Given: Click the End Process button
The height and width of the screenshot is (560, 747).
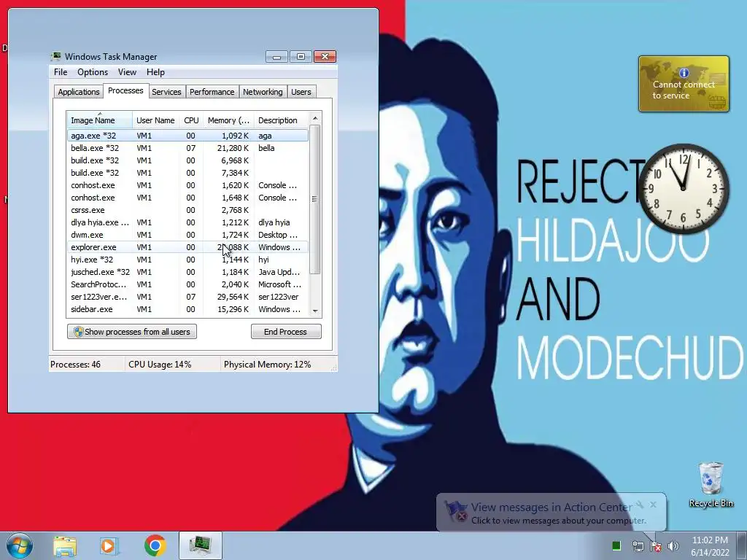Looking at the screenshot, I should [286, 332].
